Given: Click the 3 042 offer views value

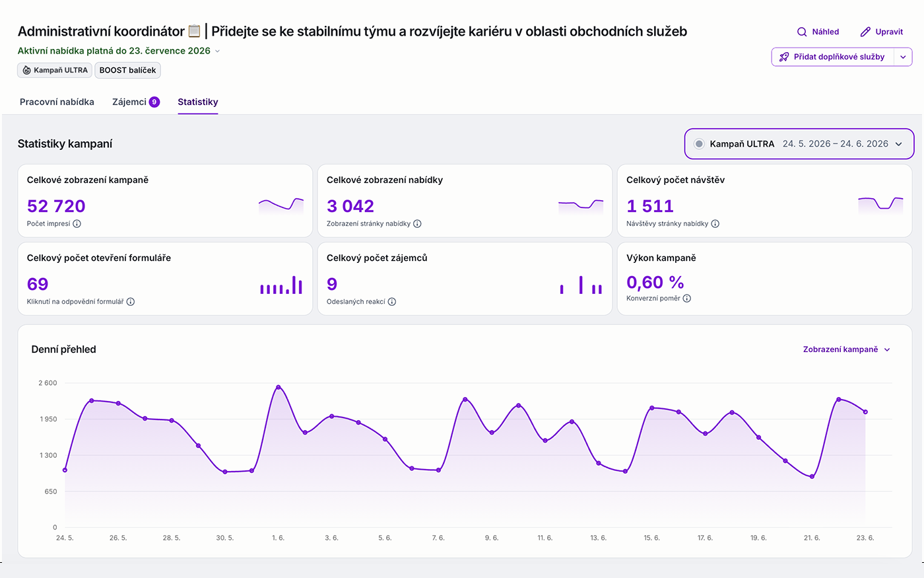Looking at the screenshot, I should click(350, 206).
